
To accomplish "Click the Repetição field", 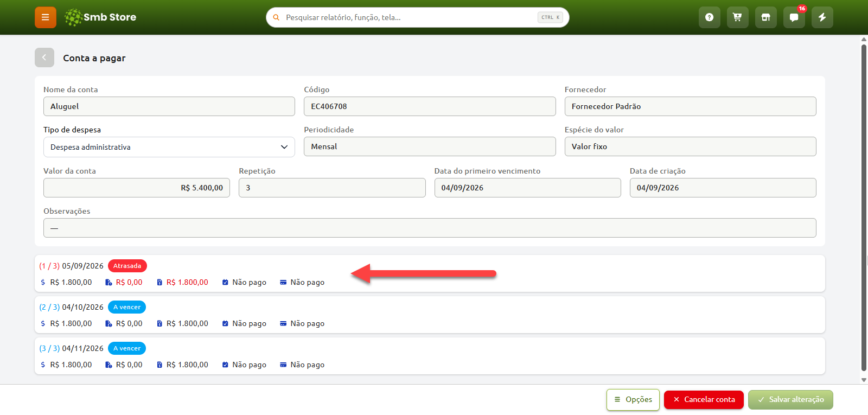I will point(332,188).
